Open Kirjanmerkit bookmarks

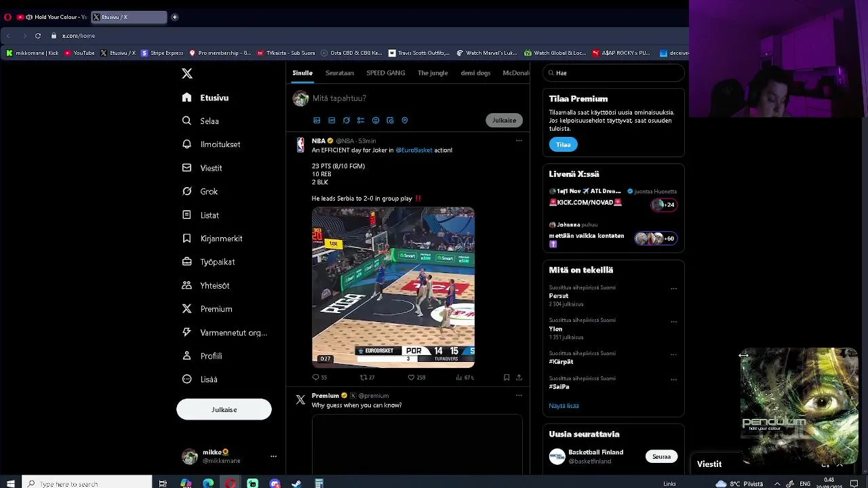(x=212, y=239)
